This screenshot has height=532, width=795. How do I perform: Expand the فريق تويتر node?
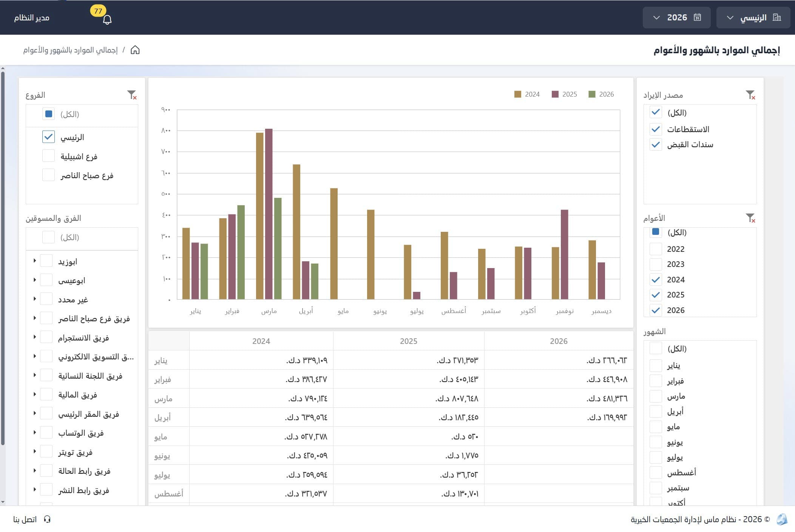(34, 451)
